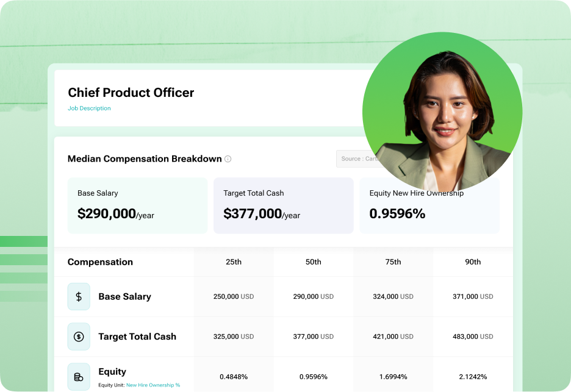Open the Job Description link
The height and width of the screenshot is (392, 571).
[x=89, y=109]
